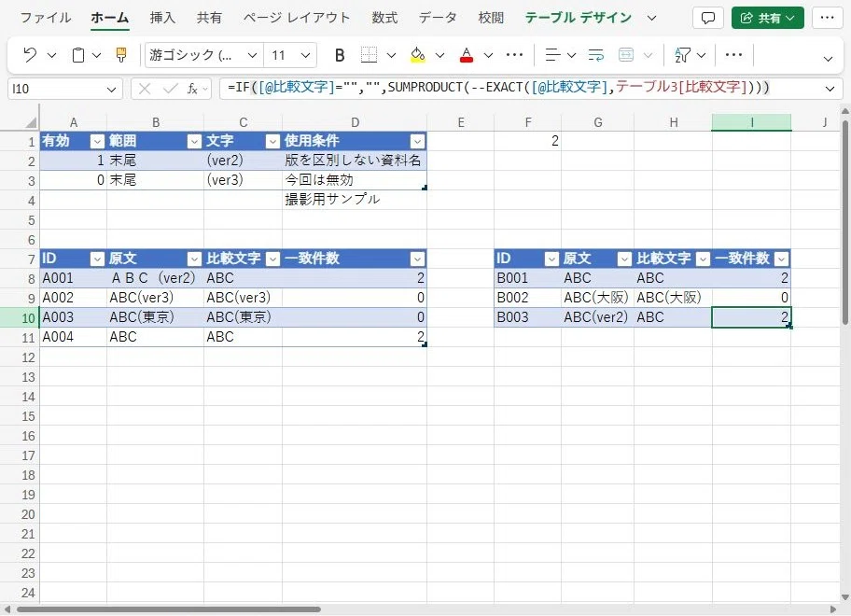The width and height of the screenshot is (851, 616).
Task: Open the font name dropdown
Action: pos(252,55)
